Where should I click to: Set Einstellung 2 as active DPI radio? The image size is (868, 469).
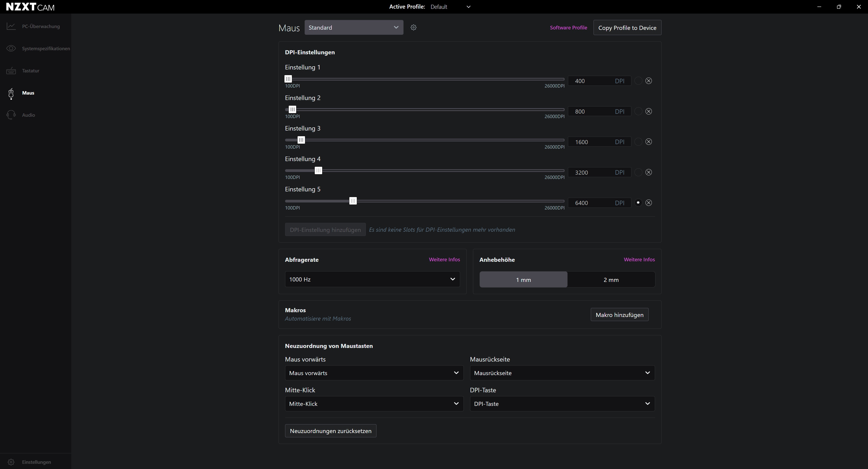[x=638, y=111]
